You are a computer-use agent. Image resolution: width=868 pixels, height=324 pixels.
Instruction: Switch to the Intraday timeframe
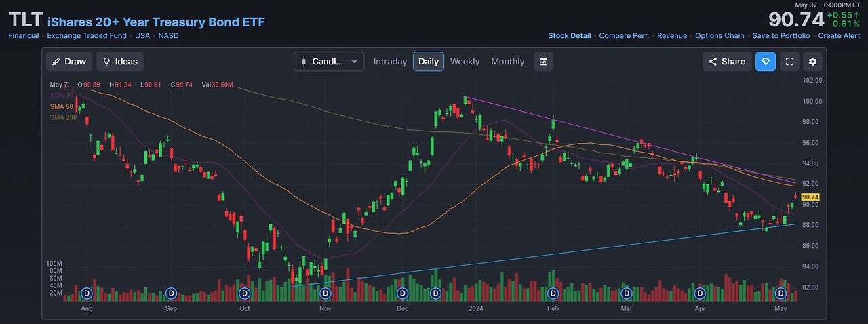(390, 62)
